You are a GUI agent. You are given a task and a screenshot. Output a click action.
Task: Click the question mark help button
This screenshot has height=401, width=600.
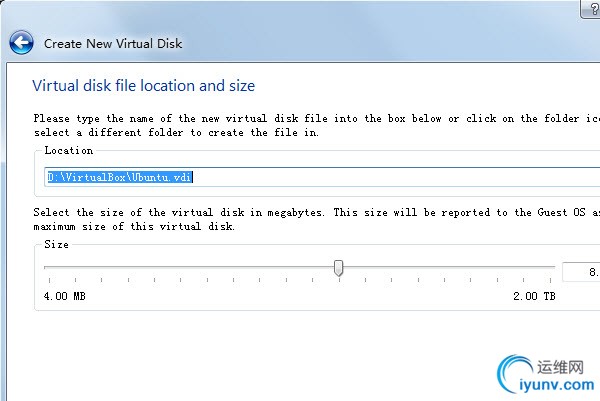pyautogui.click(x=592, y=10)
